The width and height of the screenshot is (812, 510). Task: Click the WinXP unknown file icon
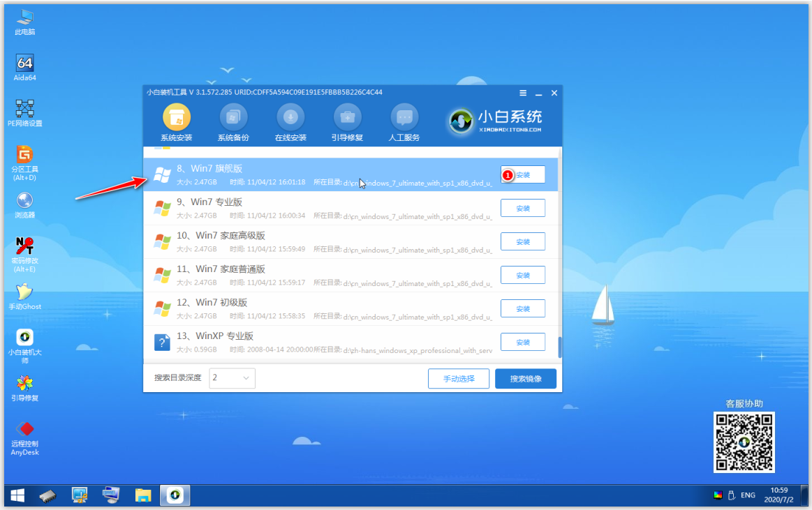pyautogui.click(x=162, y=342)
